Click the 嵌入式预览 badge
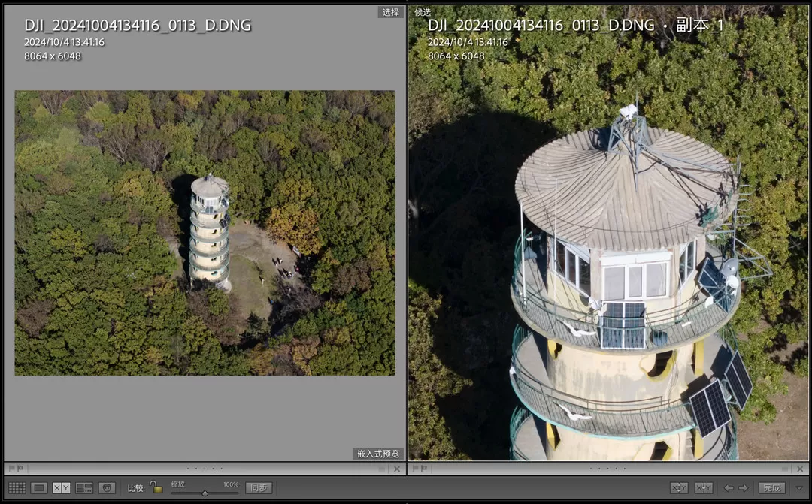This screenshot has height=504, width=812. click(x=378, y=454)
